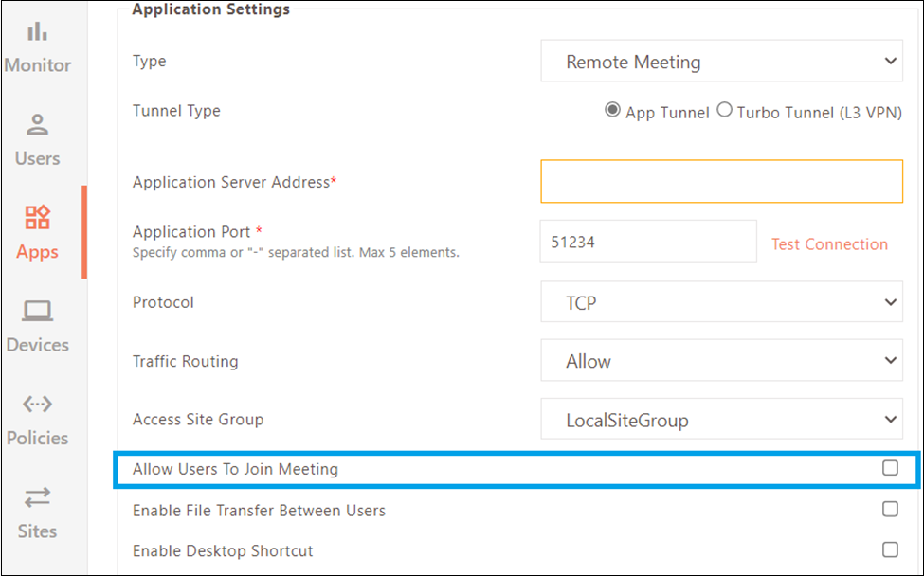Viewport: 924px width, 576px height.
Task: Select the Sites menu label
Action: [37, 531]
